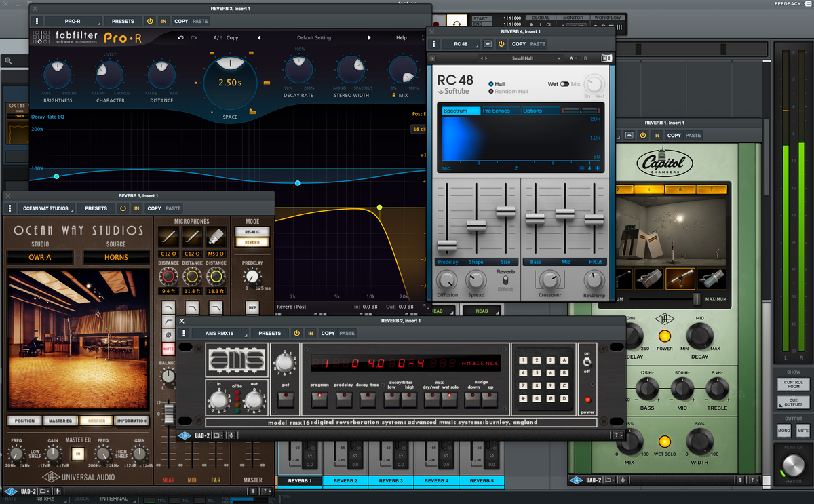The image size is (814, 504).
Task: Toggle Master EQ IN button in Ocean Way
Action: (78, 453)
